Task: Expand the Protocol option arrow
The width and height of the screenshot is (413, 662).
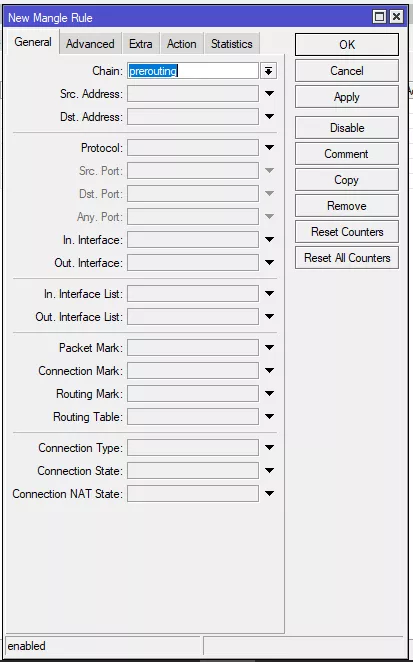Action: pos(269,148)
